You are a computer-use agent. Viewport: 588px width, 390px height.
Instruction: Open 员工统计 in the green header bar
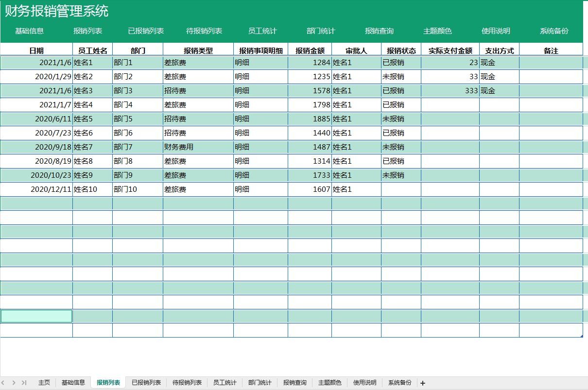262,31
